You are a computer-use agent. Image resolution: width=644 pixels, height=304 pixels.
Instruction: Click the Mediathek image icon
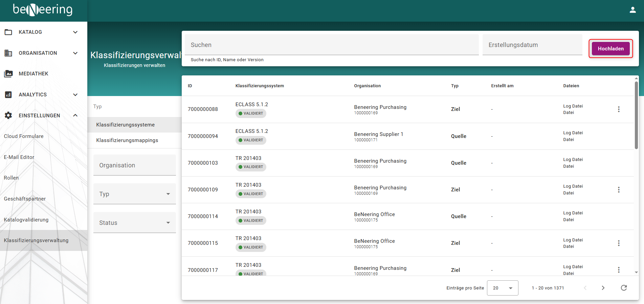pyautogui.click(x=8, y=74)
